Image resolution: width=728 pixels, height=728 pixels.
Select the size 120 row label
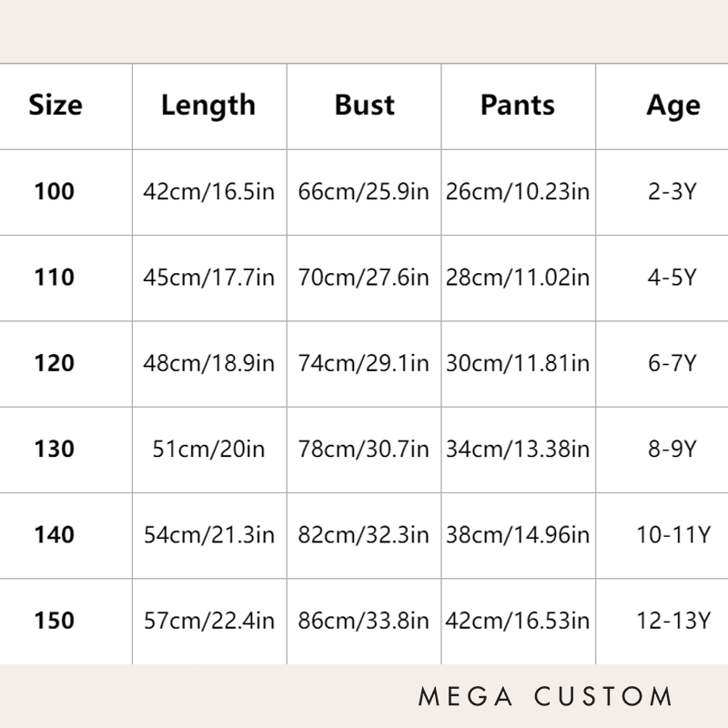coord(55,363)
